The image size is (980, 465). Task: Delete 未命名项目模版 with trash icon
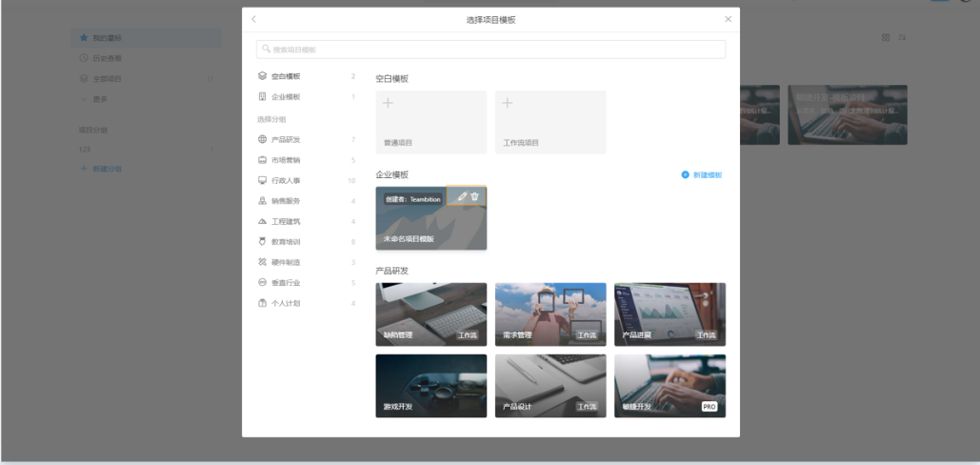(x=475, y=196)
